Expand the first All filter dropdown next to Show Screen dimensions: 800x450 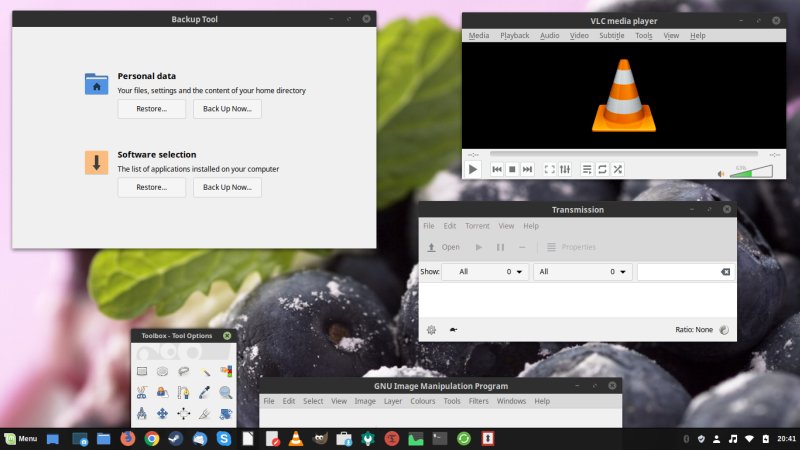[x=485, y=271]
